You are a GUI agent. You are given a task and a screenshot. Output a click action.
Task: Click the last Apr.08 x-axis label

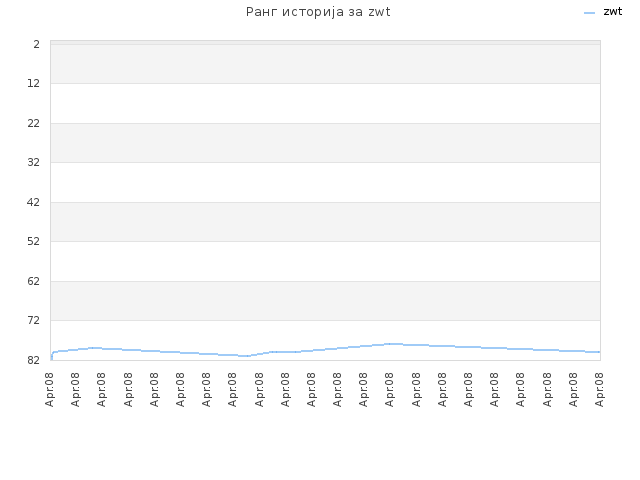point(599,389)
